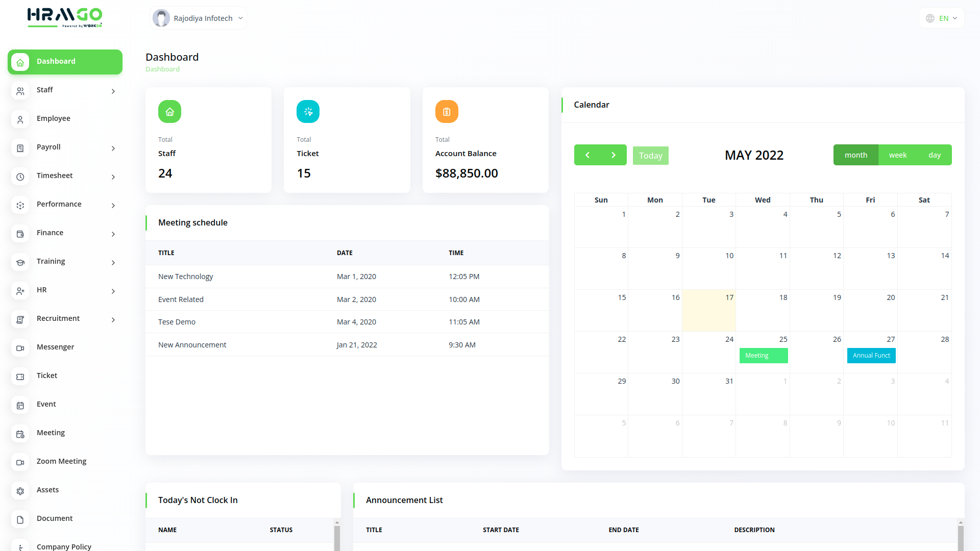The height and width of the screenshot is (551, 980).
Task: Open the Annual Funct event on the 27th
Action: pos(871,356)
